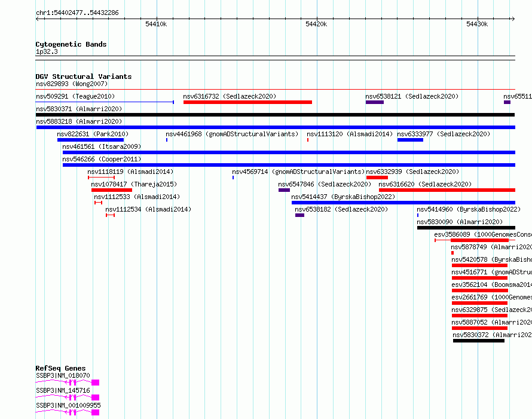Open the nsv5414437 (ByrskaBishop2022) label

pos(343,197)
